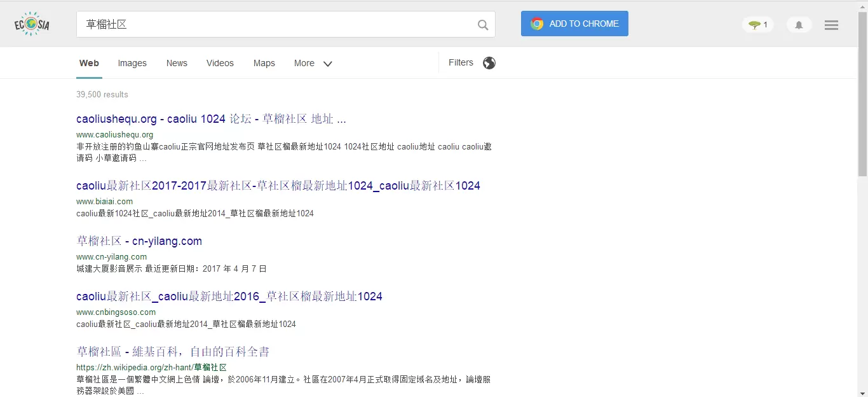This screenshot has width=868, height=397.
Task: Click the Ecosia logo
Action: click(x=32, y=24)
